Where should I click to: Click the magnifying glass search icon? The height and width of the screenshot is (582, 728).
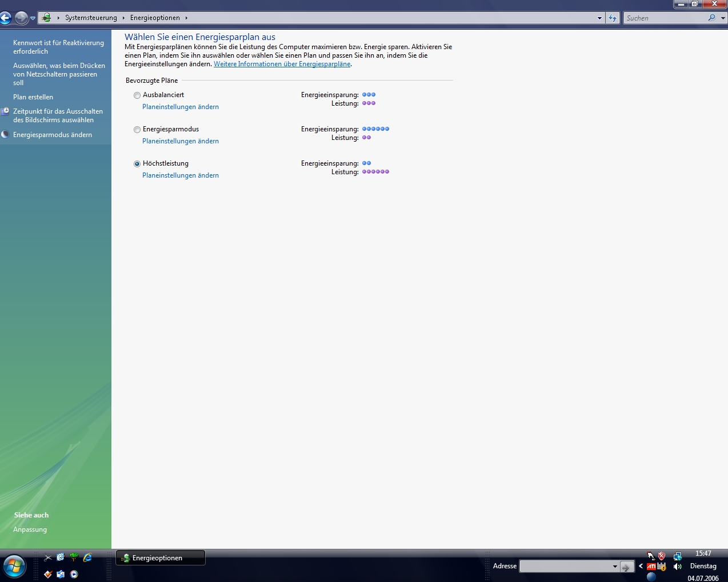tap(711, 18)
